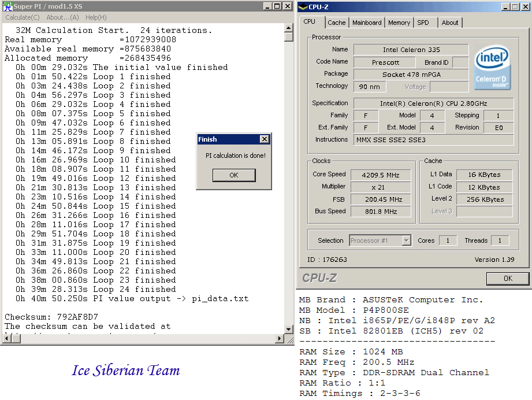Image resolution: width=532 pixels, height=400 pixels.
Task: Click the 'PI value output -> pi_data.txt' line
Action: tap(132, 299)
